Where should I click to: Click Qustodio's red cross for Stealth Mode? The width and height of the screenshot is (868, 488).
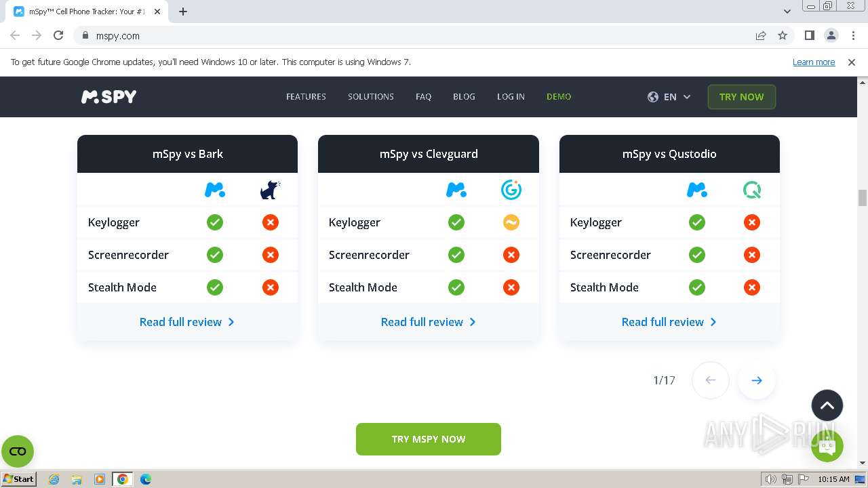pyautogui.click(x=752, y=287)
